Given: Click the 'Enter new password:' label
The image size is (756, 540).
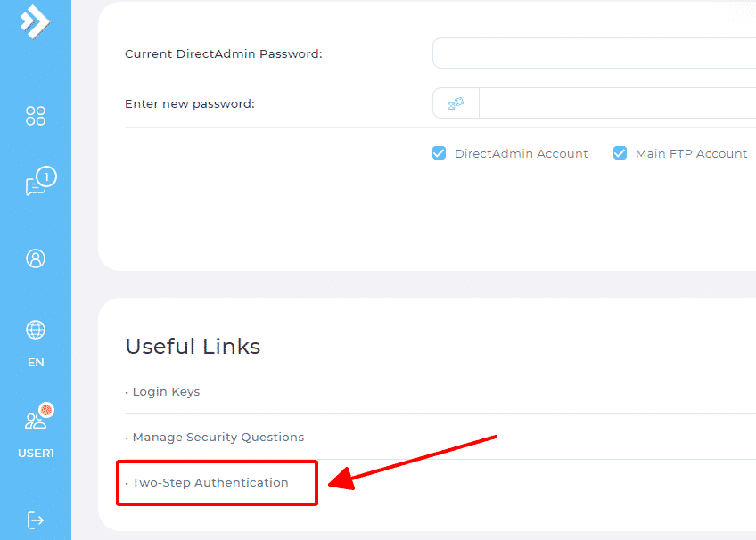Looking at the screenshot, I should pos(190,104).
